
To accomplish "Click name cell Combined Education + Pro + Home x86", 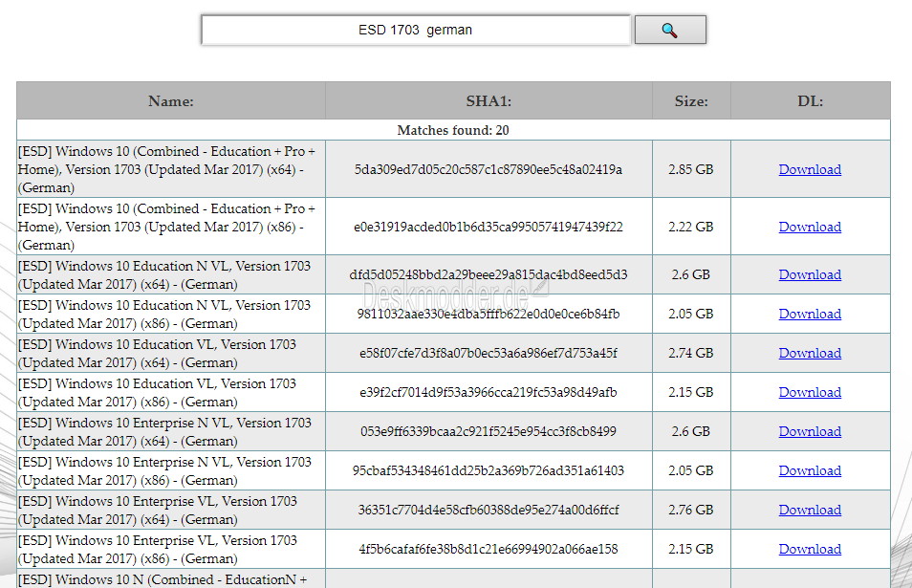I will point(171,227).
